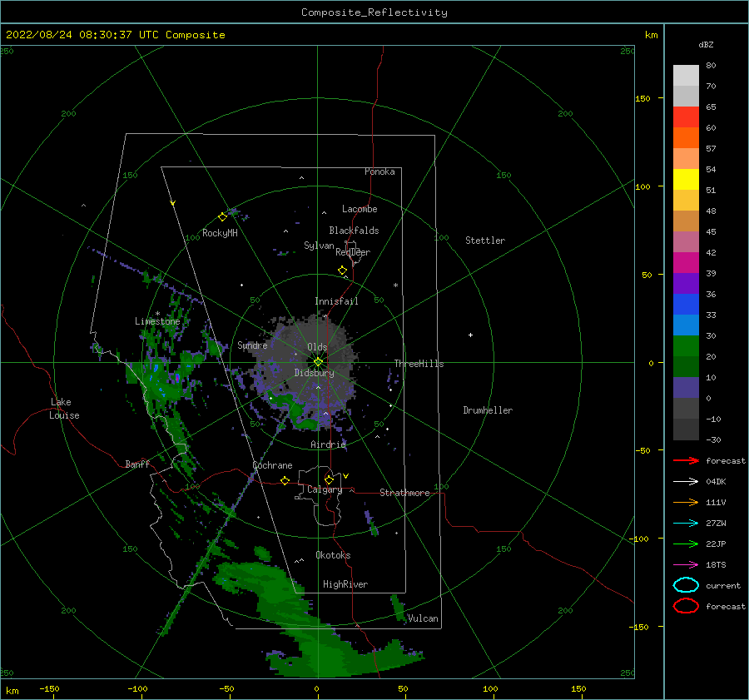Click the orange 57 dBZ color swatch
749x700 pixels.
pos(686,137)
